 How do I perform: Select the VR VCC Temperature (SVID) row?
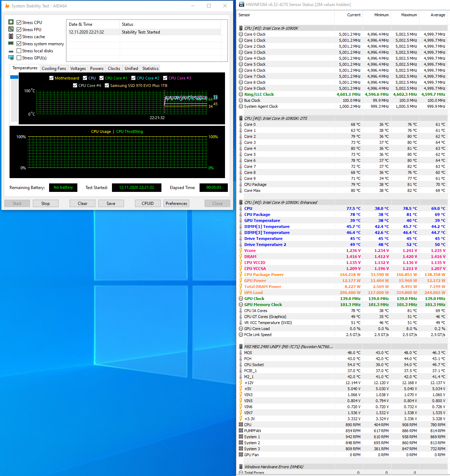point(343,323)
